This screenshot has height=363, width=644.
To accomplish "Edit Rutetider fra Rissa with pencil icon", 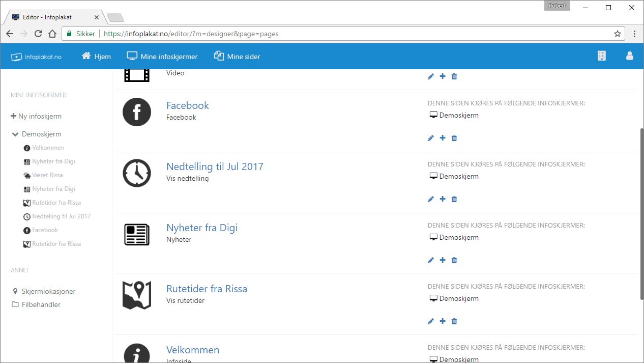I will click(431, 321).
